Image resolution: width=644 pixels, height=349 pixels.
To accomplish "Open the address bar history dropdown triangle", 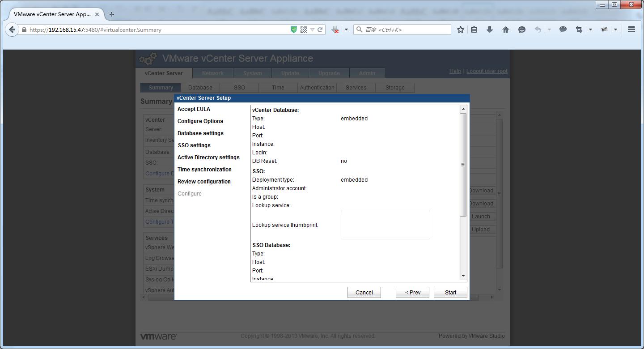I will coord(312,30).
